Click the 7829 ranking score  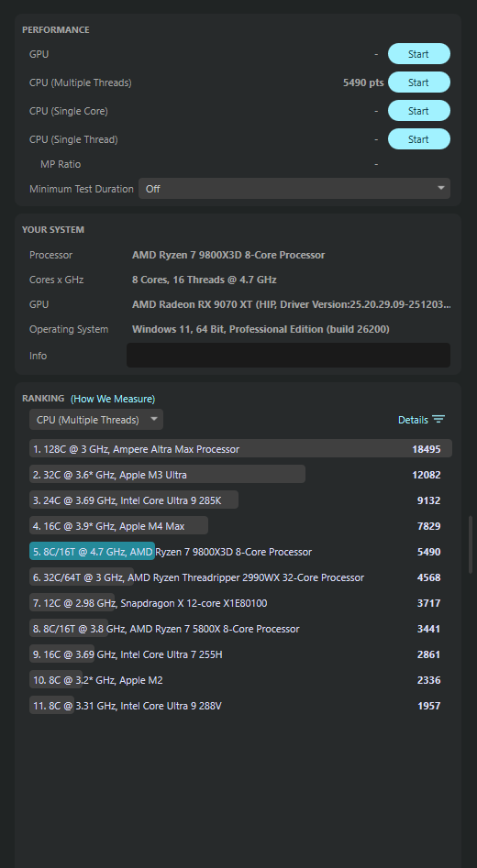(x=428, y=526)
